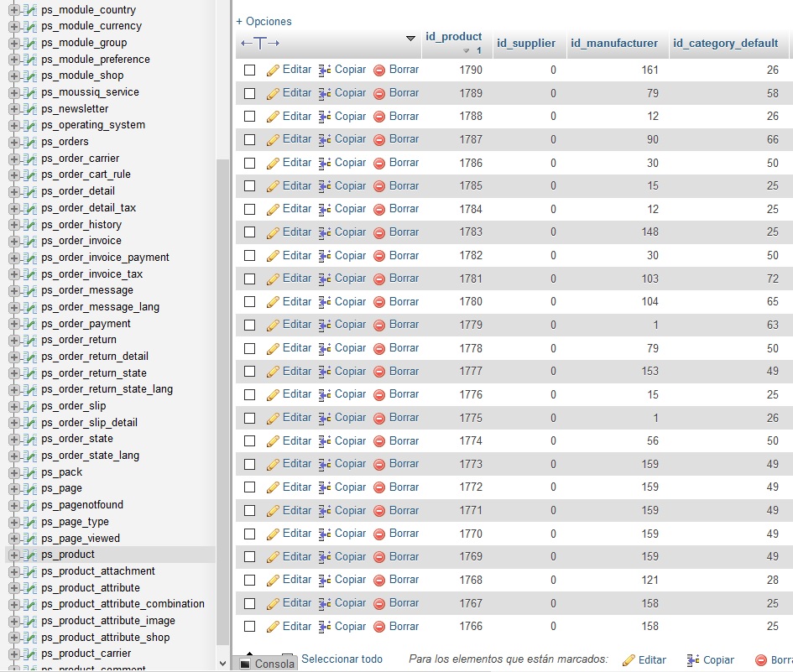Click the copy icon in row 1789
This screenshot has width=793, height=672.
coord(325,94)
